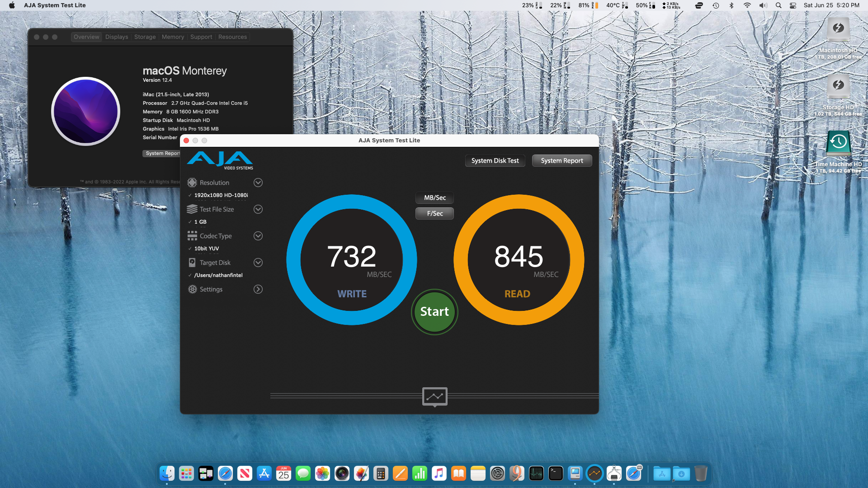Viewport: 868px width, 488px height.
Task: Open Books from the Dock
Action: [458, 474]
